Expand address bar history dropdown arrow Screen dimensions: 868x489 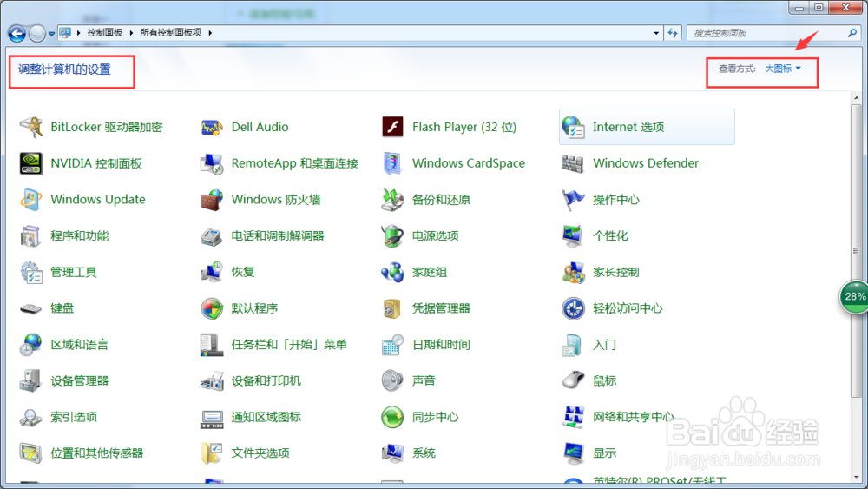click(656, 33)
